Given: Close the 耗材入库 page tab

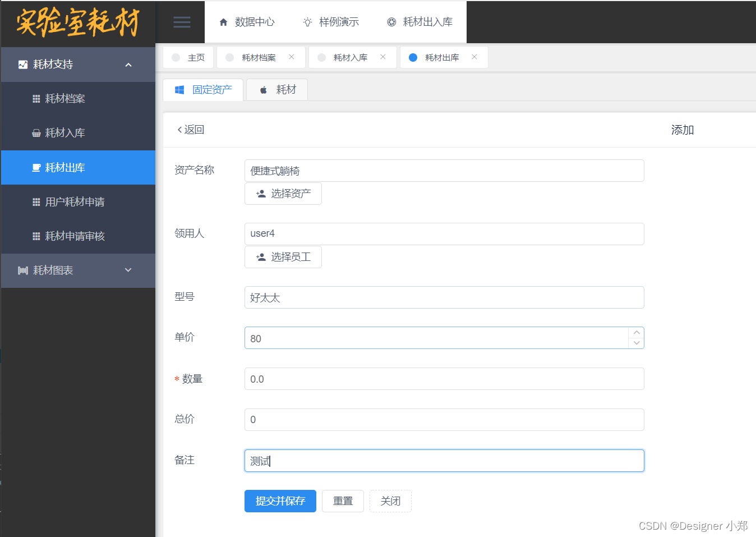Looking at the screenshot, I should pyautogui.click(x=383, y=57).
